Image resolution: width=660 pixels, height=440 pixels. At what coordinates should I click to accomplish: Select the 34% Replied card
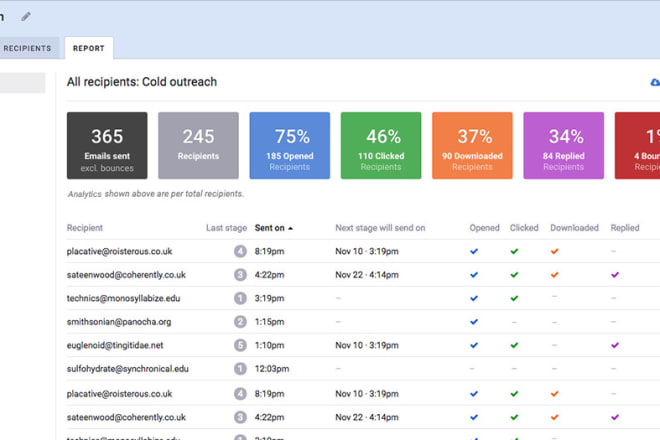(x=564, y=145)
